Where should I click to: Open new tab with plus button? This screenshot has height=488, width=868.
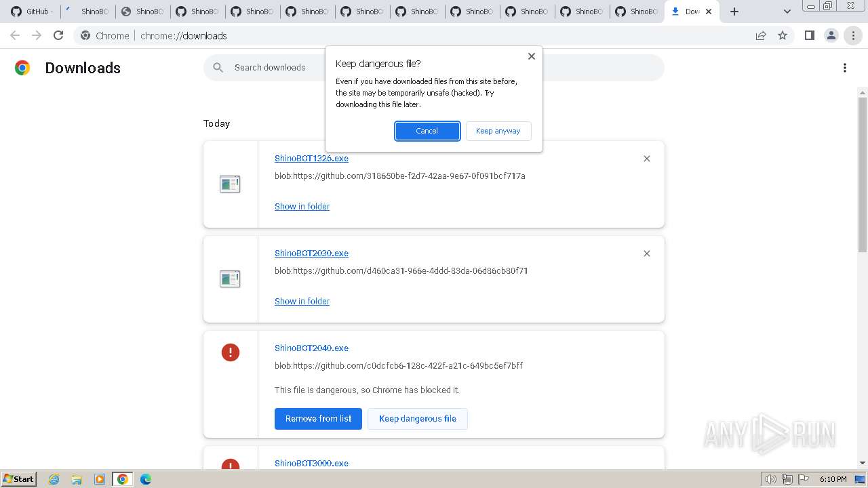[734, 12]
